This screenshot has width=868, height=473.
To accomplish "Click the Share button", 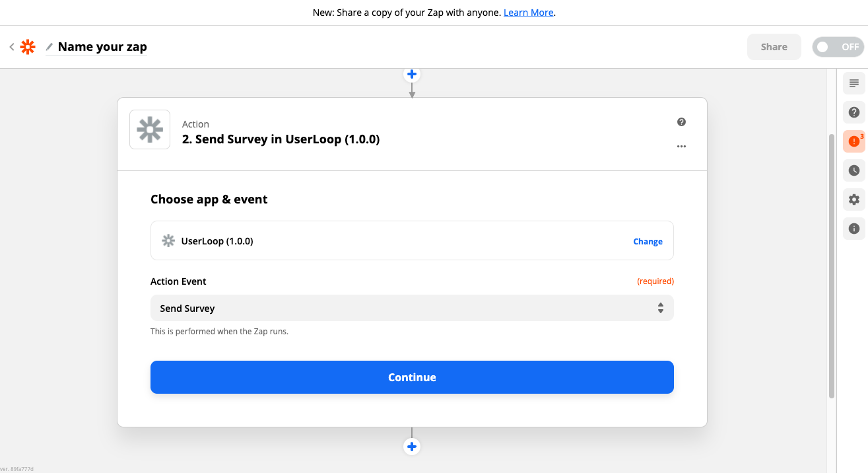I will [x=774, y=47].
